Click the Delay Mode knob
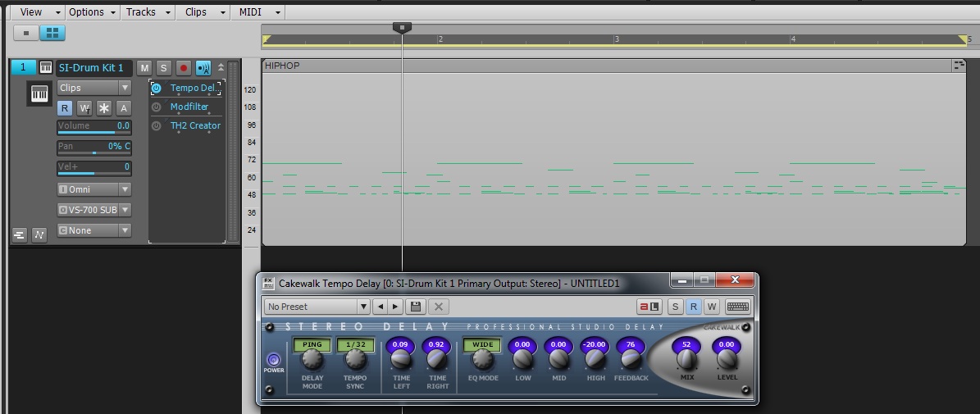This screenshot has height=414, width=980. point(312,359)
